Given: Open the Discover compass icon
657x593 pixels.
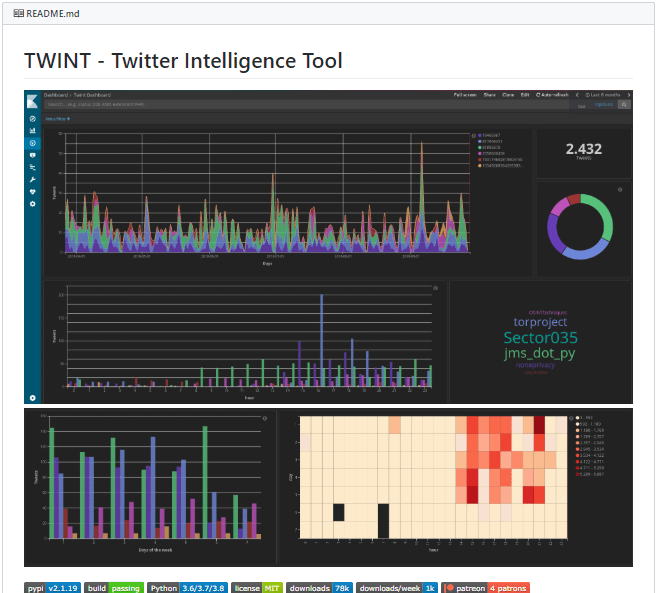Looking at the screenshot, I should pyautogui.click(x=33, y=119).
